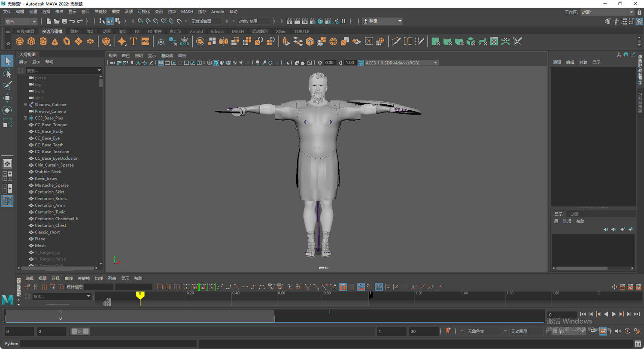The width and height of the screenshot is (644, 349).
Task: Open the 登录 sign-in dropdown
Action: point(383,21)
